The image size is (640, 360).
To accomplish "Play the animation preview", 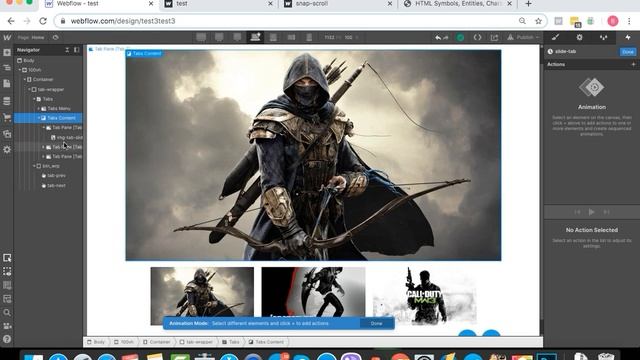I will pyautogui.click(x=591, y=212).
